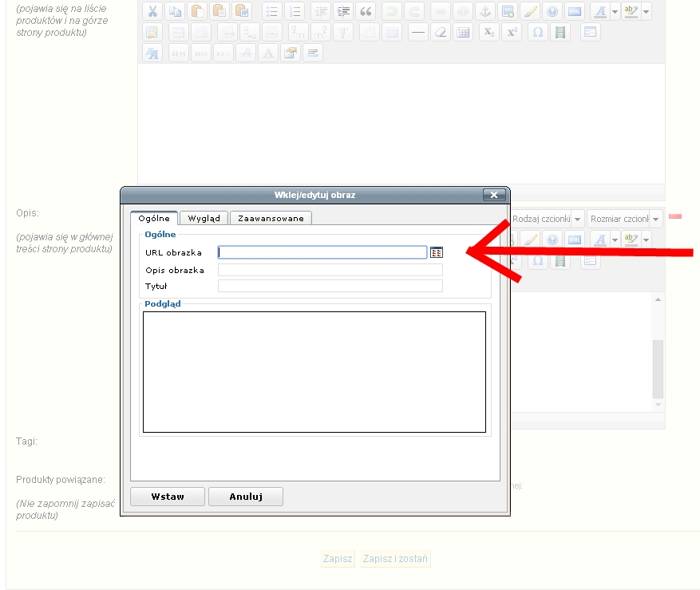Viewport: 700px width, 590px height.
Task: Insert a bulleted list in top editor
Action: (272, 11)
